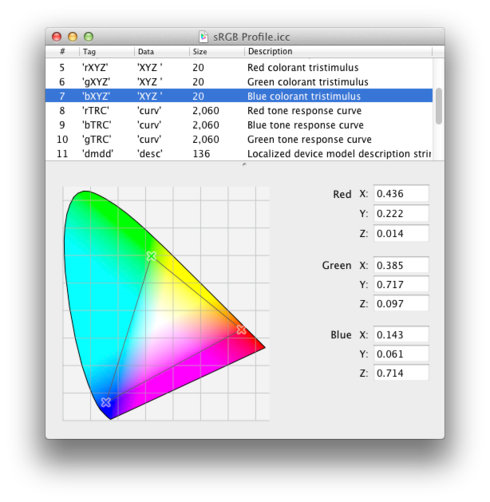Click the 136 size cell in 'dmdd' row

tap(201, 154)
